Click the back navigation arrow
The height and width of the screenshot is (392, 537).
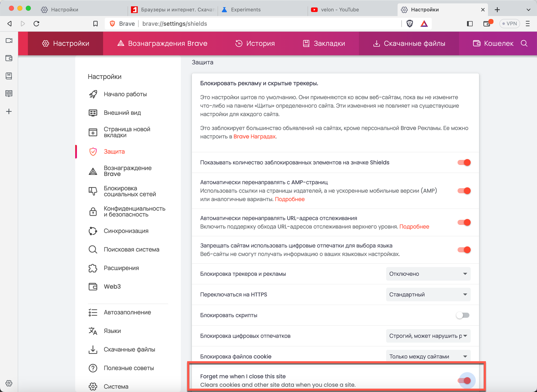click(10, 24)
